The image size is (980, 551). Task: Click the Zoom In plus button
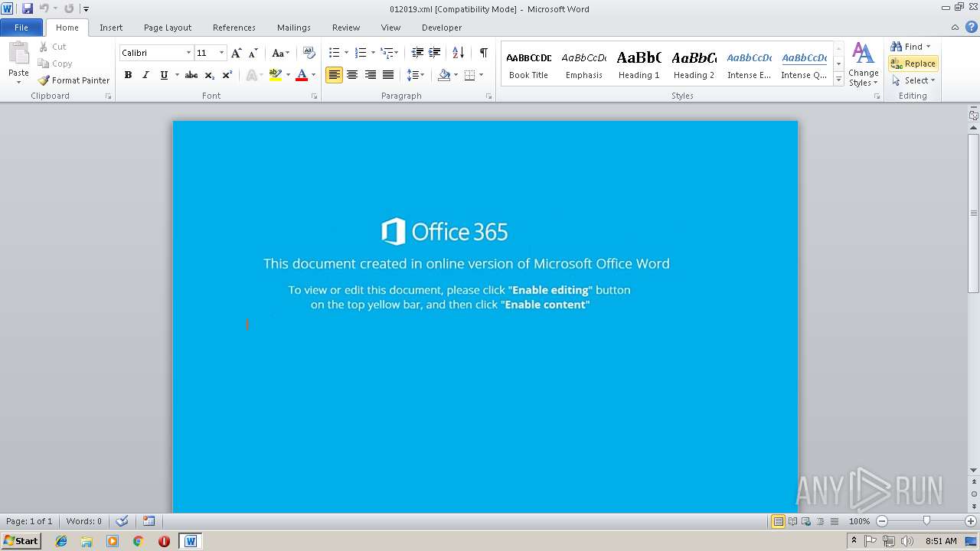(x=971, y=521)
